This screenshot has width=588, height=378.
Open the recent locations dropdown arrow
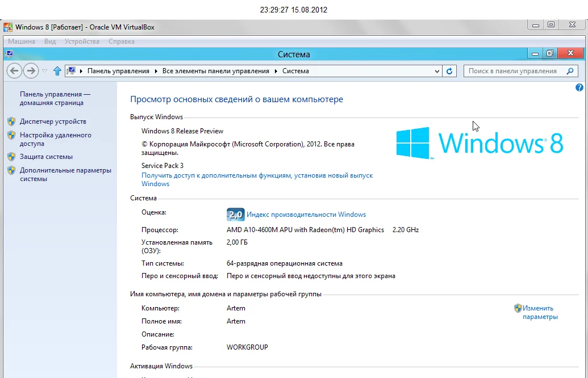(x=44, y=71)
